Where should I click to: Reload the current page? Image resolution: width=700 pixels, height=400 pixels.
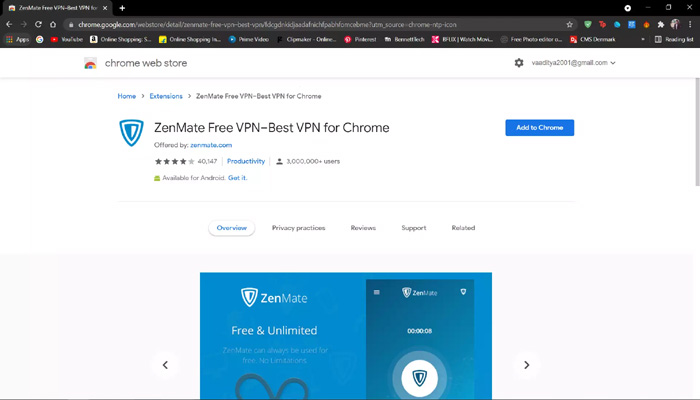pyautogui.click(x=38, y=25)
